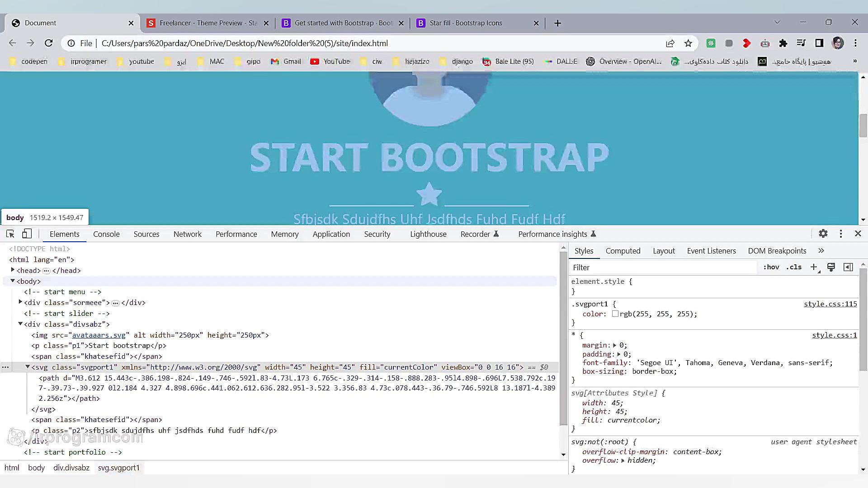Show more bookmarks chevron
Screen dimensions: 868x488
(x=854, y=61)
